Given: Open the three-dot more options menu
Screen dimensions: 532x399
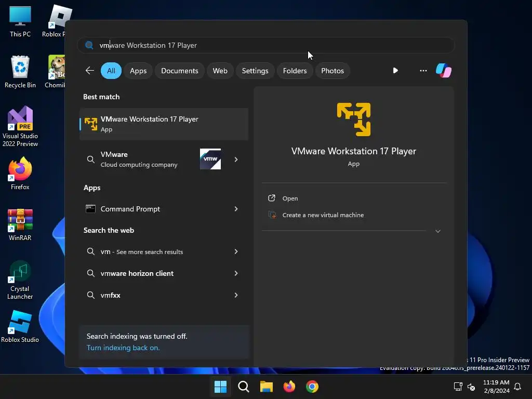Looking at the screenshot, I should (x=423, y=71).
